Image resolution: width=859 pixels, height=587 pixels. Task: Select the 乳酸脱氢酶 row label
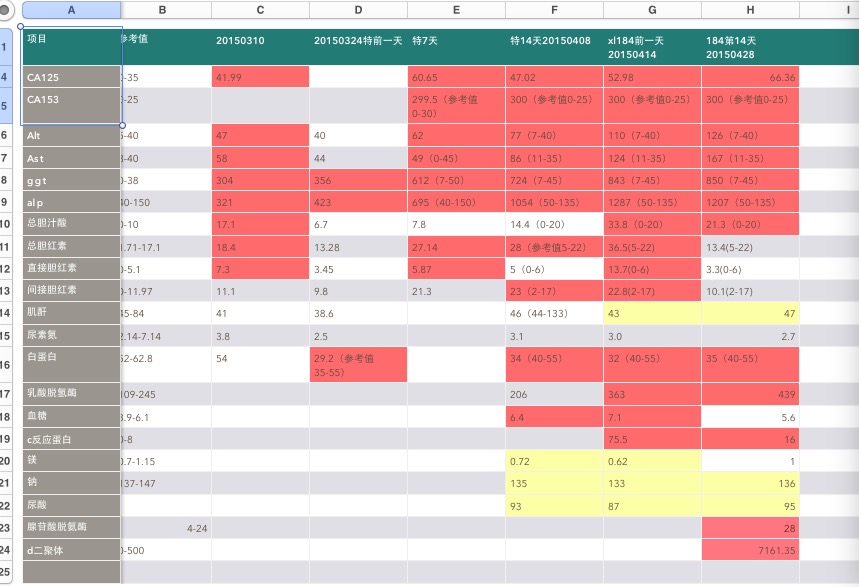(x=72, y=394)
